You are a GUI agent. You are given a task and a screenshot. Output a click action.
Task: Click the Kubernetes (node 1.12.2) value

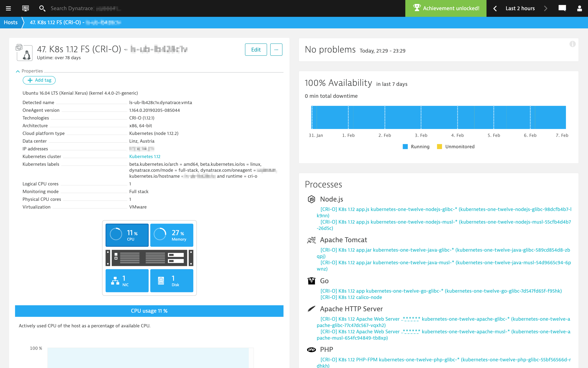pos(154,133)
